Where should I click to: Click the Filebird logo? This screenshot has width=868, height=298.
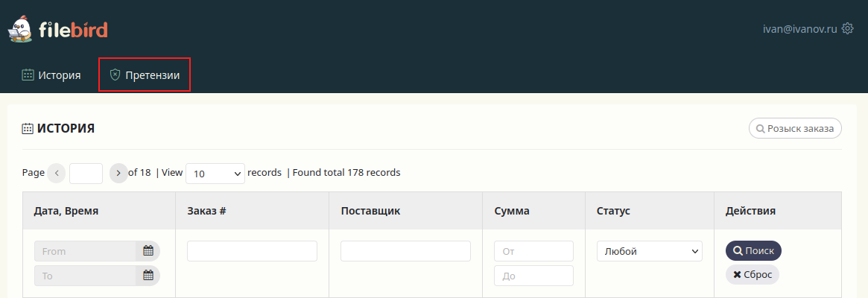click(58, 30)
